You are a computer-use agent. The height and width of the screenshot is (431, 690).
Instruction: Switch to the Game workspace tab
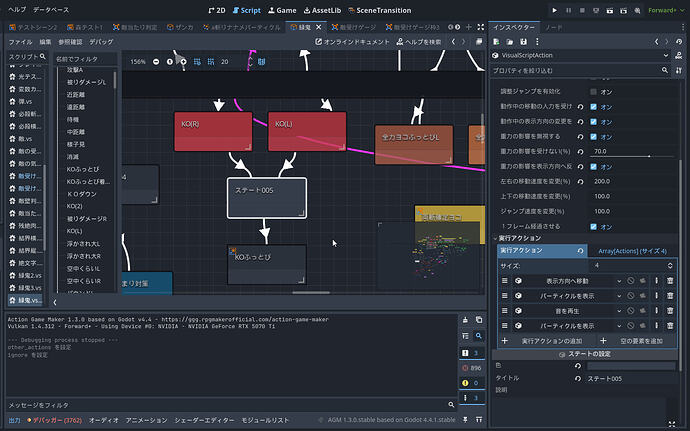pyautogui.click(x=282, y=10)
